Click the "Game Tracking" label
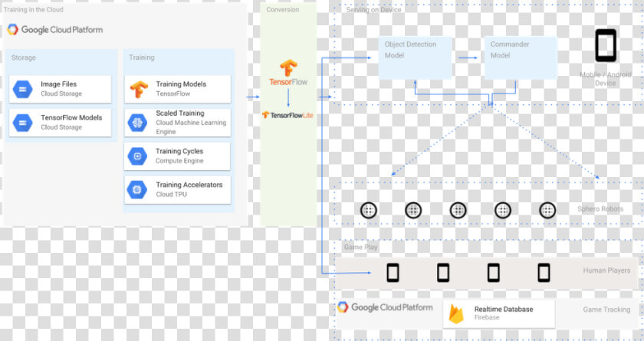 point(606,310)
